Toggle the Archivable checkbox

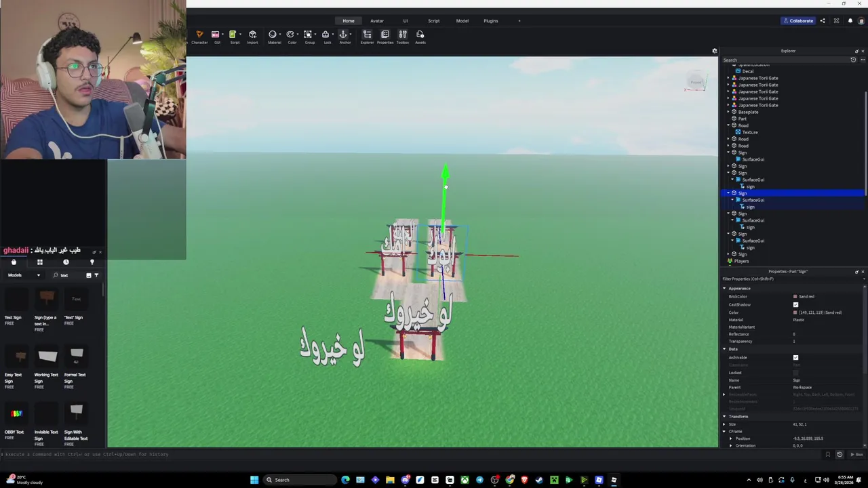pyautogui.click(x=795, y=357)
